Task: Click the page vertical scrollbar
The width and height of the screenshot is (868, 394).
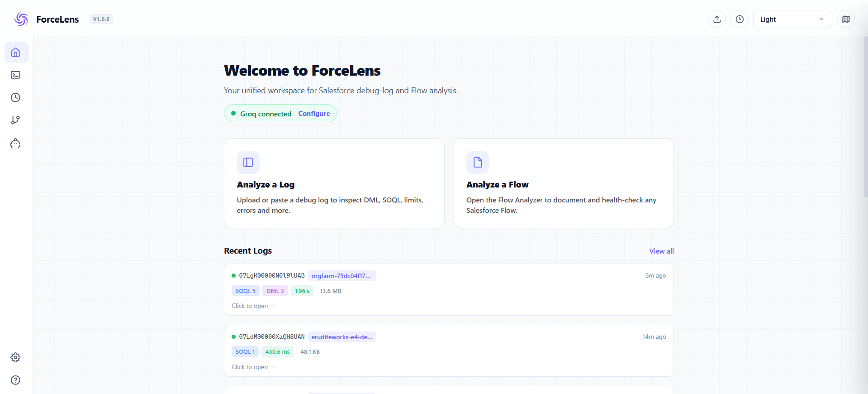Action: tap(865, 118)
